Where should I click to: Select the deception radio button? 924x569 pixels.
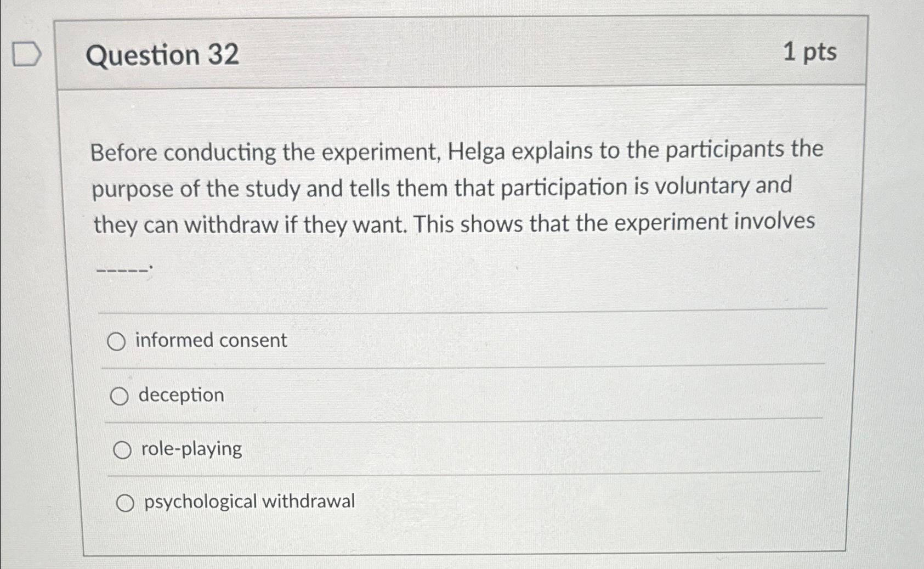pos(120,396)
